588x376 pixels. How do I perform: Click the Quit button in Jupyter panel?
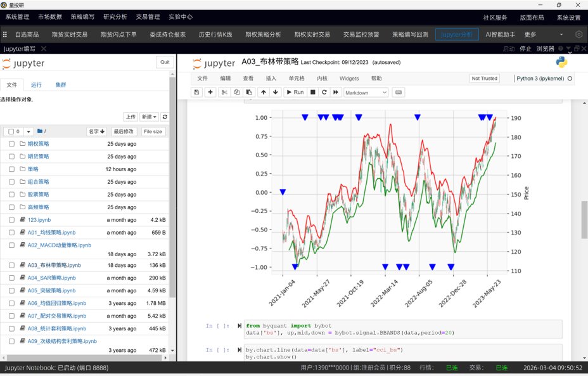tap(165, 62)
